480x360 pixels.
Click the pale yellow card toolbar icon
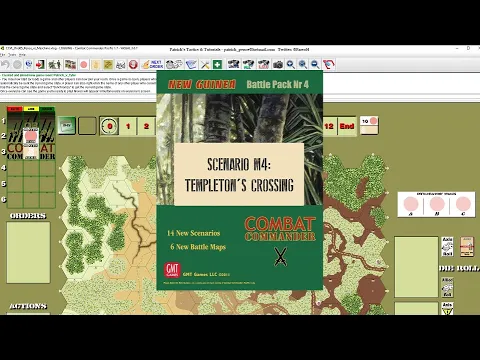pyautogui.click(x=96, y=64)
